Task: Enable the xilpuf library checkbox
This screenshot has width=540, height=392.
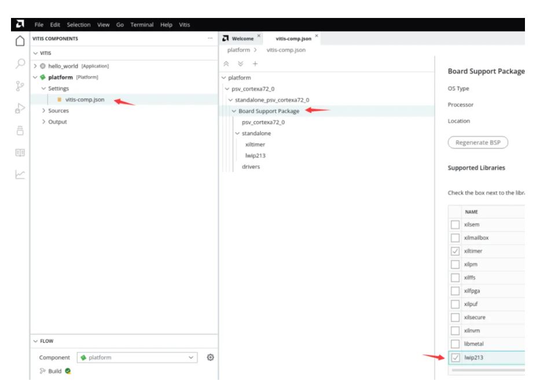Action: [x=455, y=304]
